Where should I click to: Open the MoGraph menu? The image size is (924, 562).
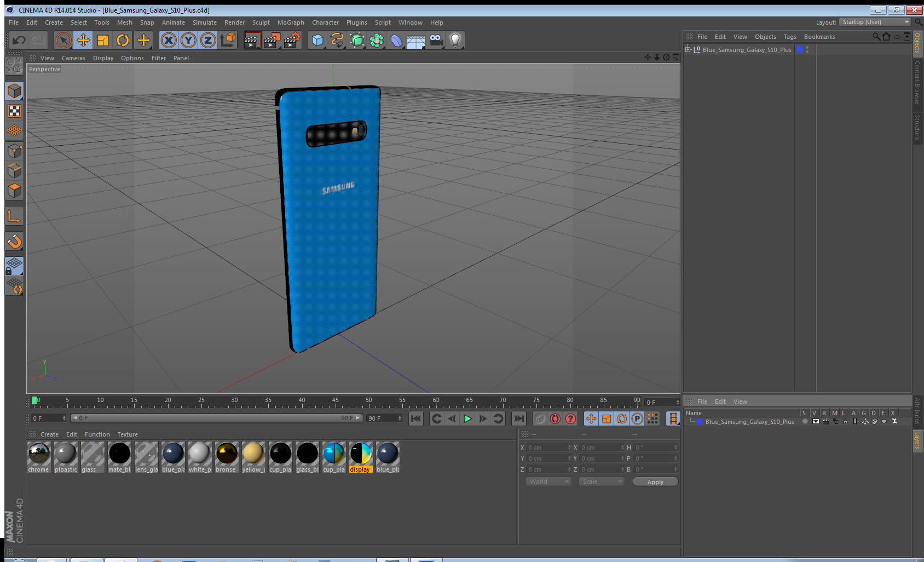pos(291,22)
